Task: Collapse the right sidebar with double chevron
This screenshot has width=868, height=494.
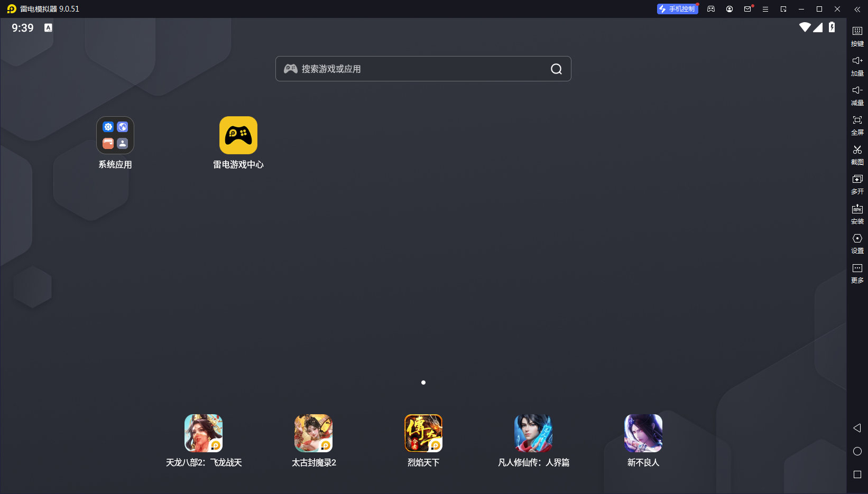Action: pyautogui.click(x=857, y=9)
